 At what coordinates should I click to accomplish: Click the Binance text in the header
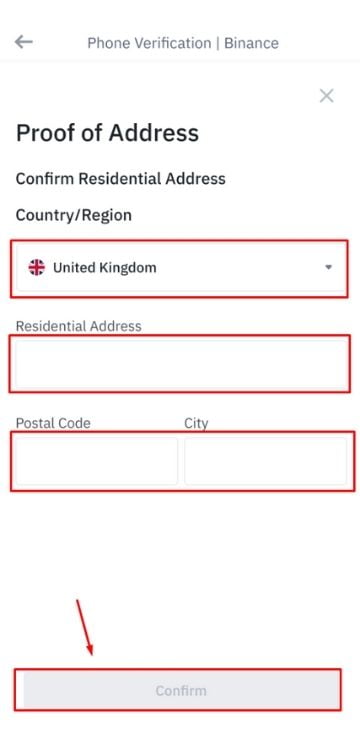tap(251, 43)
